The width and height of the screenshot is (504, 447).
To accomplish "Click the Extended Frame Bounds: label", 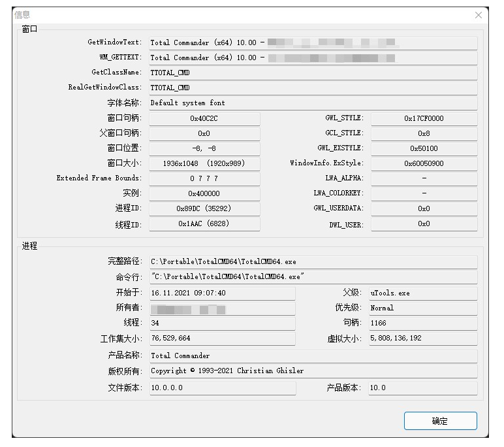I will [x=99, y=178].
